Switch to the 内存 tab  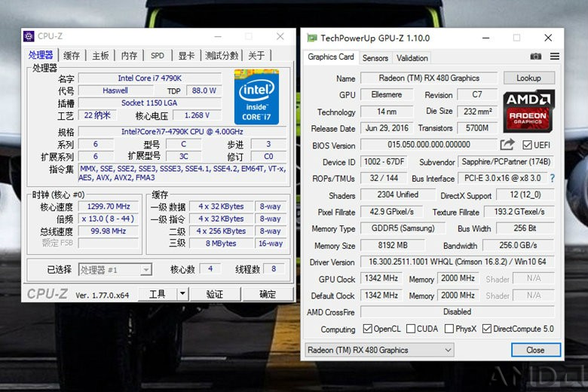(x=129, y=56)
